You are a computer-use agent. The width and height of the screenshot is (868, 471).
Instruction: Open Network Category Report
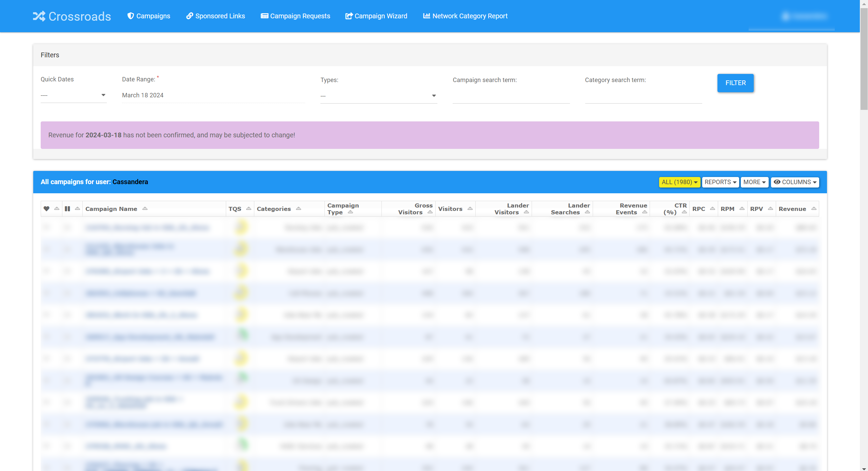[465, 16]
